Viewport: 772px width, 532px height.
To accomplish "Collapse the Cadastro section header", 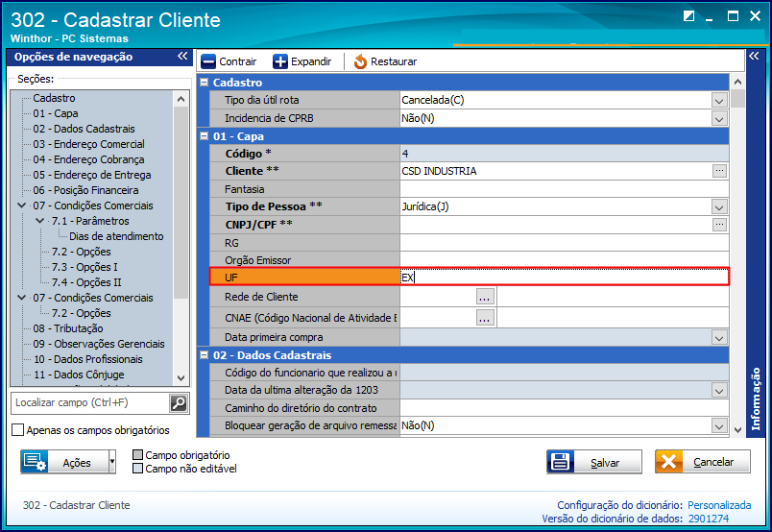I will (x=204, y=83).
